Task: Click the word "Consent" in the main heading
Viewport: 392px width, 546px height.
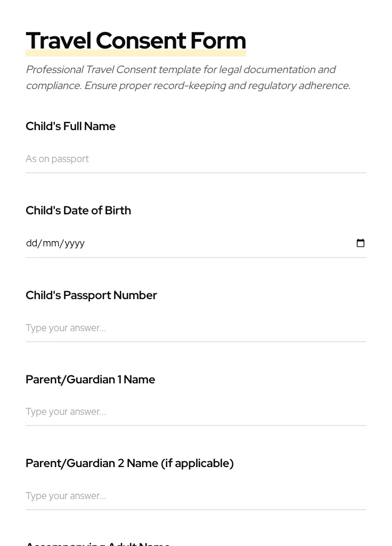Action: [141, 41]
